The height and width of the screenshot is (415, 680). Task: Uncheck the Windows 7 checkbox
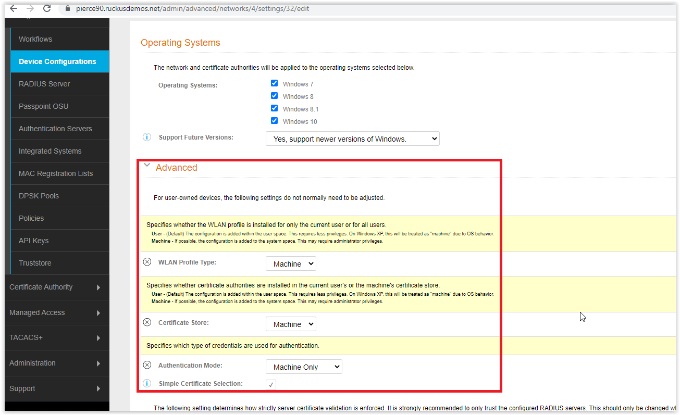[x=275, y=83]
